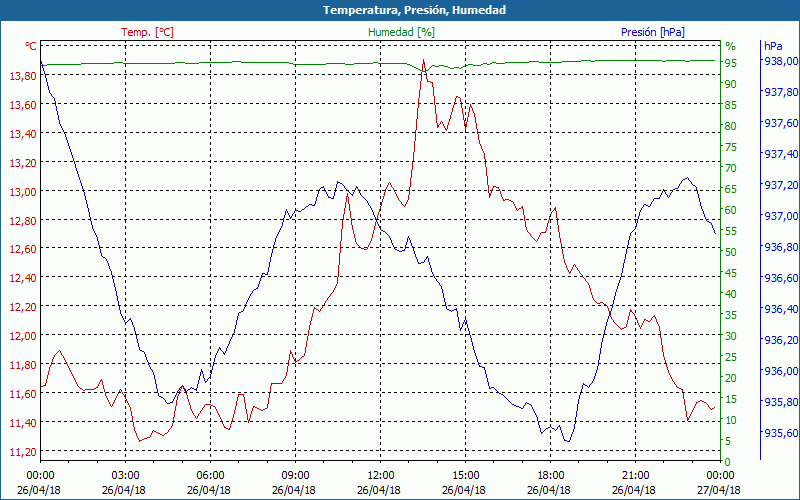Viewport: 800px width, 500px height.
Task: Click humidity axis value 75
Action: pyautogui.click(x=731, y=147)
